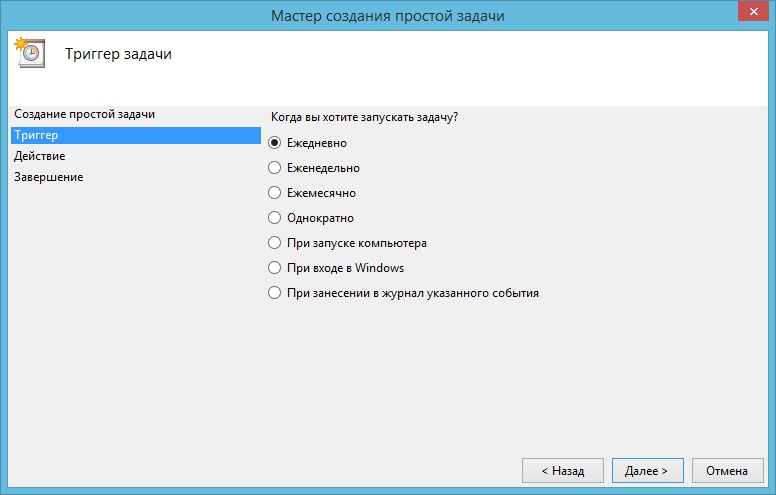Pick При занесении в журнал указанного события

click(275, 293)
